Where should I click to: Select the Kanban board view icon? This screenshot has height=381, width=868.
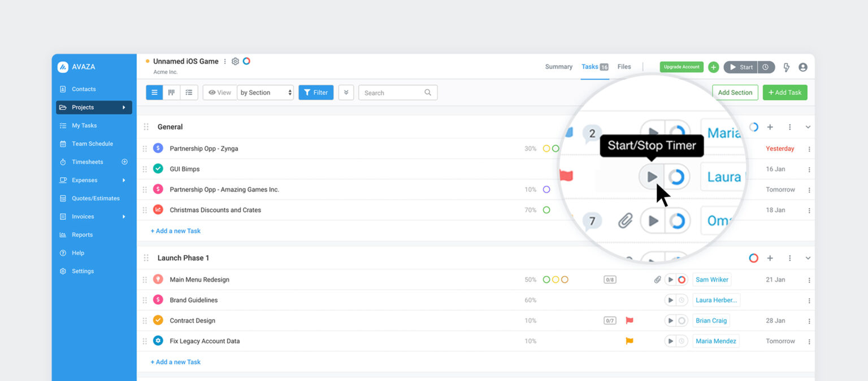pos(171,92)
